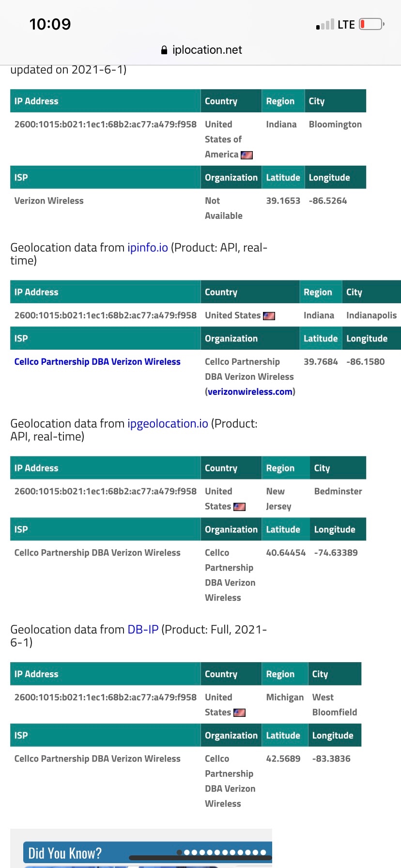Image resolution: width=401 pixels, height=868 pixels.
Task: Tap the padlock icon beside iplocation.net
Action: [x=164, y=50]
